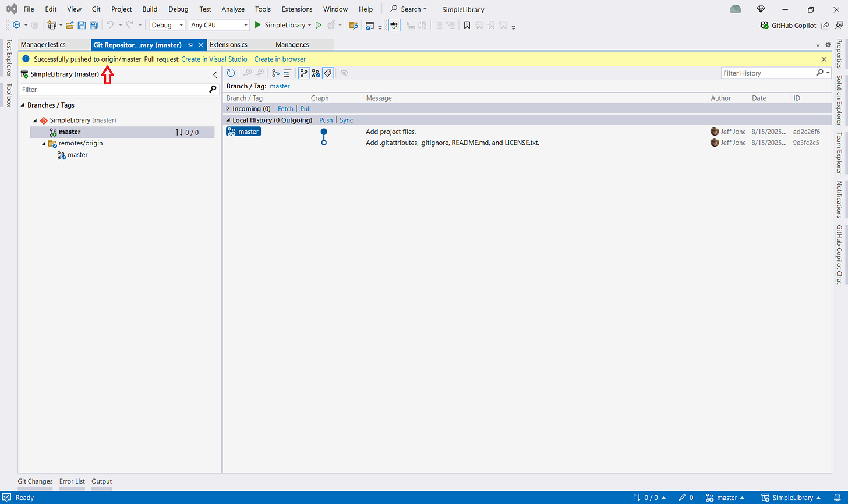Click Start Without Debugging outline play icon
The width and height of the screenshot is (848, 504).
[x=318, y=25]
